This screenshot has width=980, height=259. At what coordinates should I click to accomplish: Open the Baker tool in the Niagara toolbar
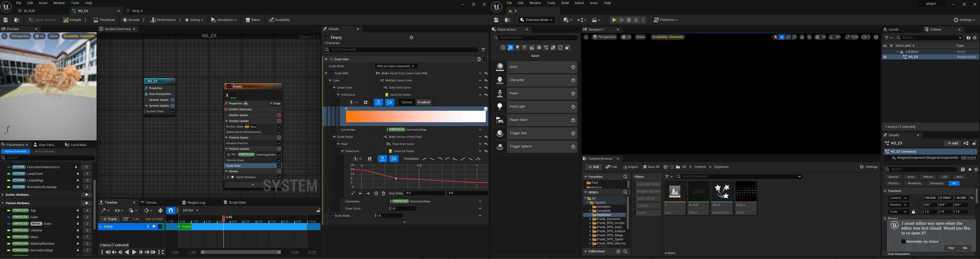click(253, 20)
